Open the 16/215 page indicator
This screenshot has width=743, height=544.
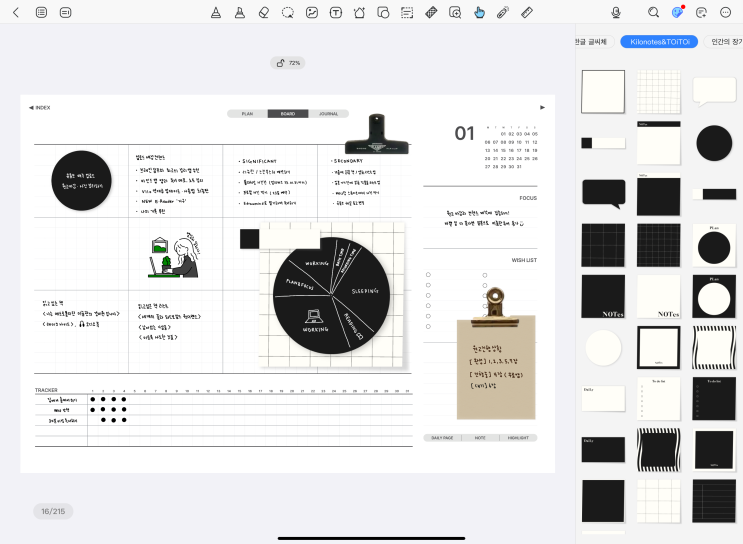pos(53,511)
